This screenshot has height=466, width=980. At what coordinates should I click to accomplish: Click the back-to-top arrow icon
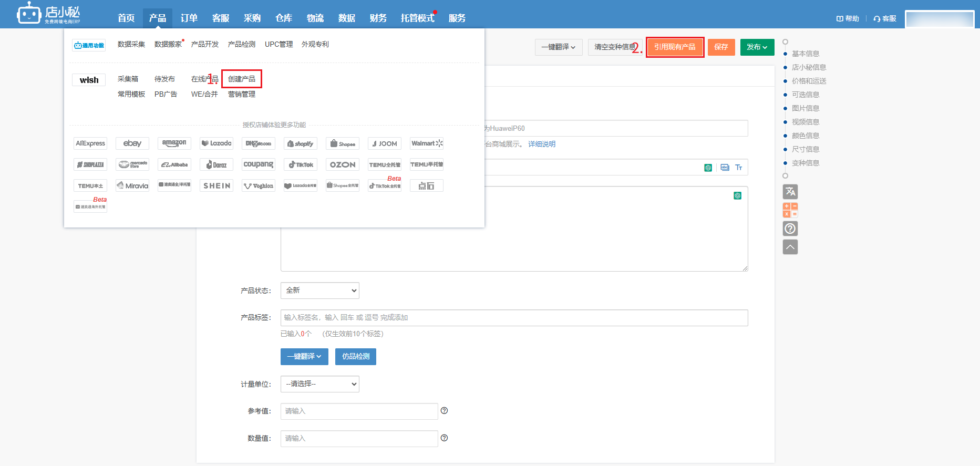(x=790, y=247)
